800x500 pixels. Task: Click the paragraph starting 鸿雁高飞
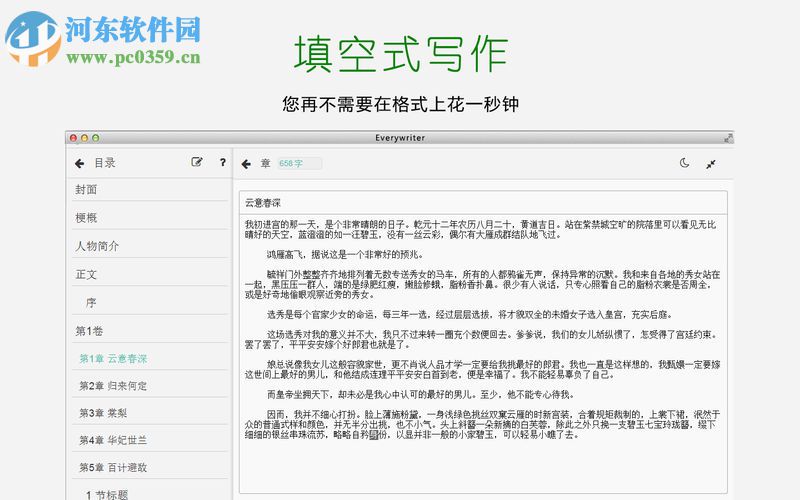point(344,254)
